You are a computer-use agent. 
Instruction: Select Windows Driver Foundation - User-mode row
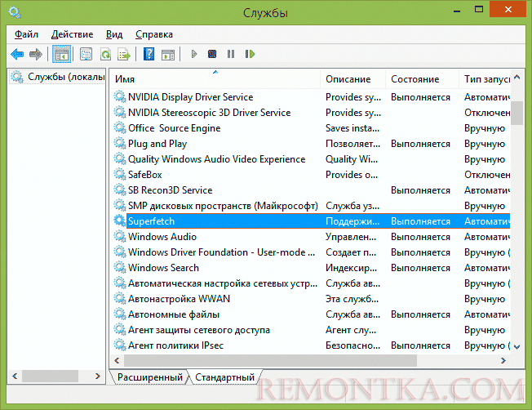pos(310,252)
